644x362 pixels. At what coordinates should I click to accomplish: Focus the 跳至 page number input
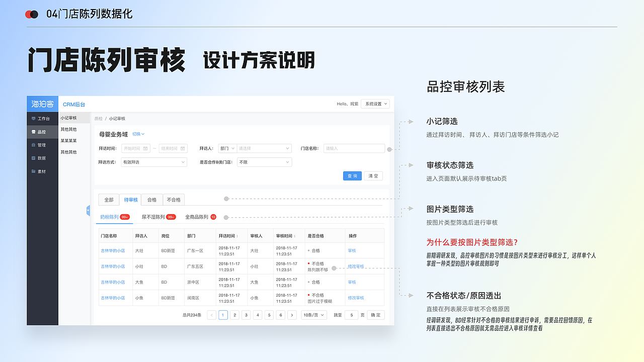(x=351, y=315)
